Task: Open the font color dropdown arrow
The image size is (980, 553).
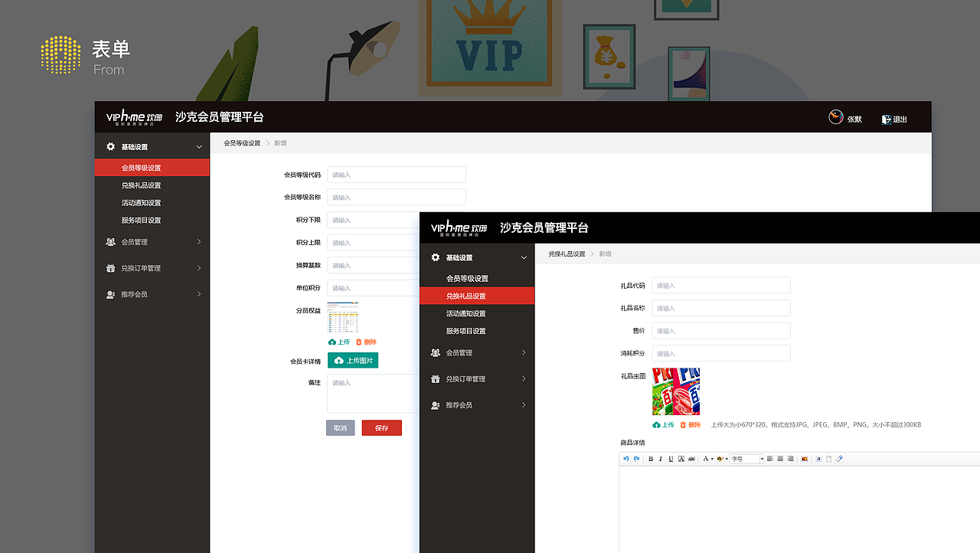Action: pos(712,459)
